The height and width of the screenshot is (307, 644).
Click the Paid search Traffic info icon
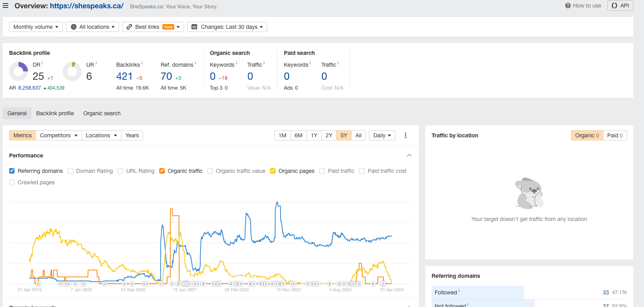(338, 63)
